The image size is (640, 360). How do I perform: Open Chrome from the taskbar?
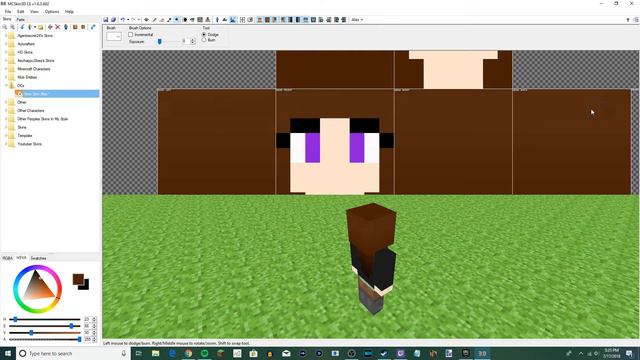[188, 353]
